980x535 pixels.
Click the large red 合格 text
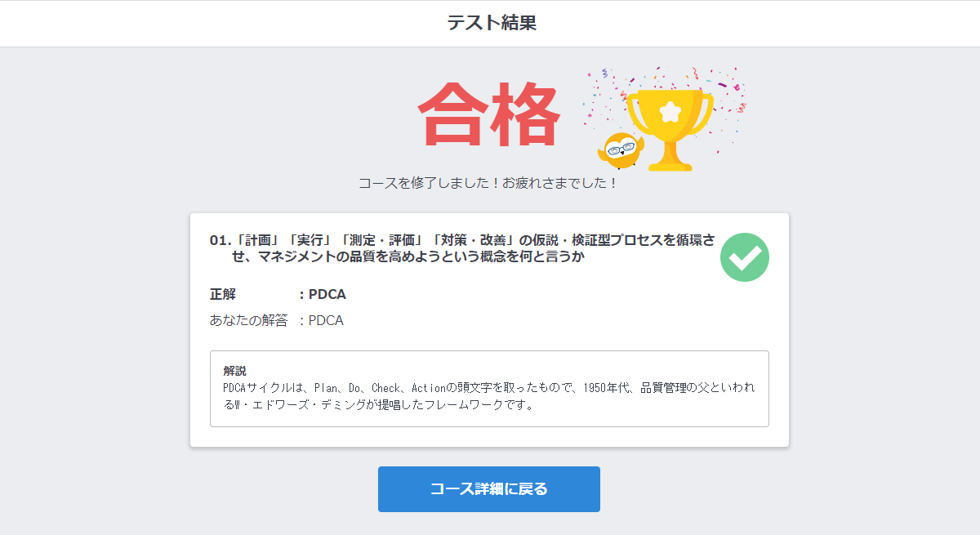click(x=488, y=114)
